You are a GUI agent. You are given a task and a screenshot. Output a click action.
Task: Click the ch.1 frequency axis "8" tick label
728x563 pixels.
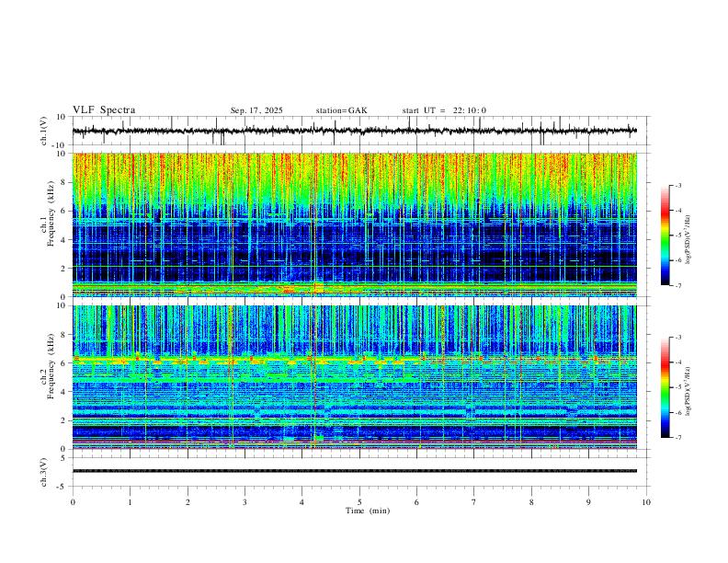coord(64,182)
